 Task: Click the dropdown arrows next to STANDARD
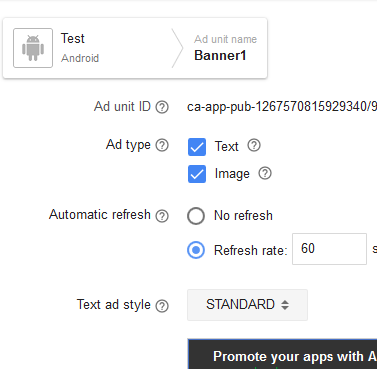[285, 305]
